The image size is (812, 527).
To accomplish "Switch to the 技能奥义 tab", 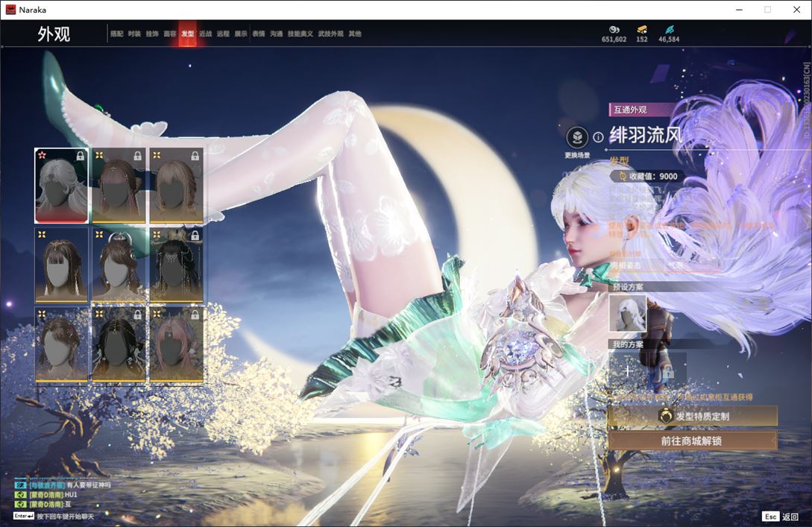I will [x=300, y=34].
